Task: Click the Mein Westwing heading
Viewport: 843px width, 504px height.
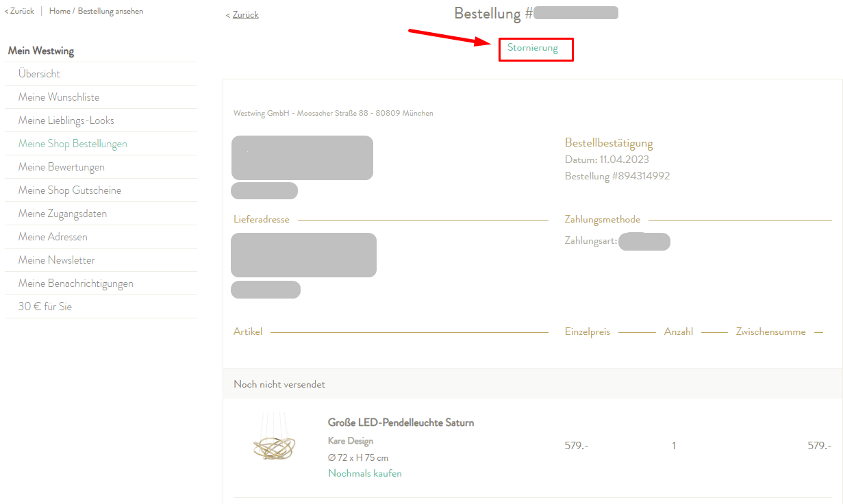Action: pyautogui.click(x=41, y=51)
